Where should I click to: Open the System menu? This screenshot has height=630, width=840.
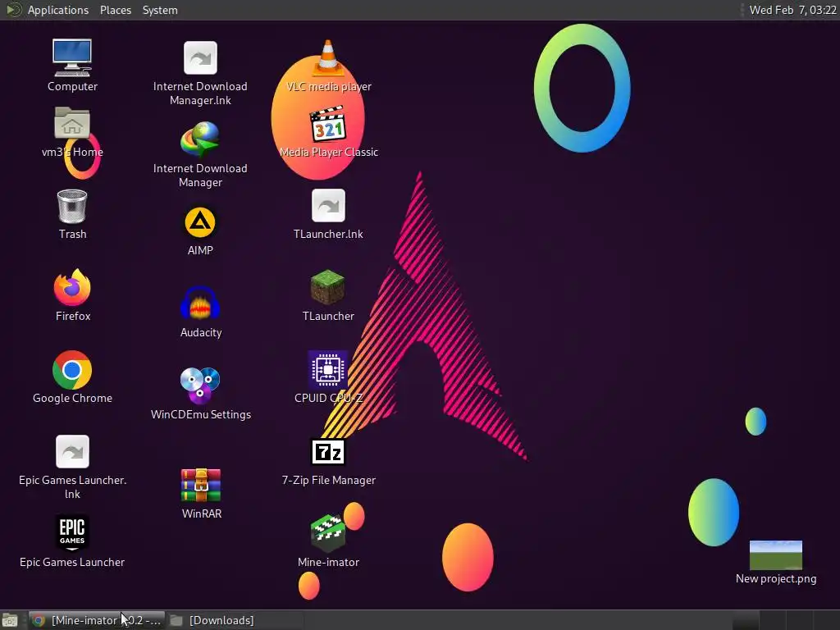click(160, 10)
